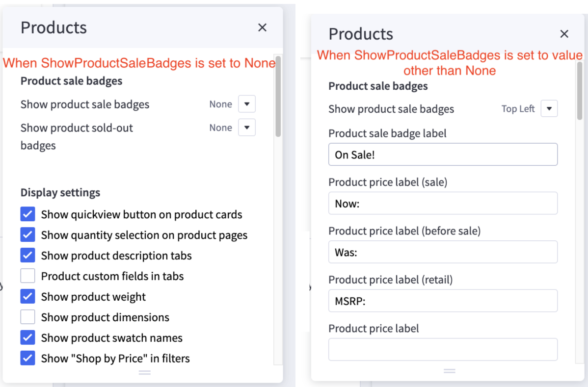Click the Product price label (retail) field
Screen dimensions: 588x387
tap(443, 301)
